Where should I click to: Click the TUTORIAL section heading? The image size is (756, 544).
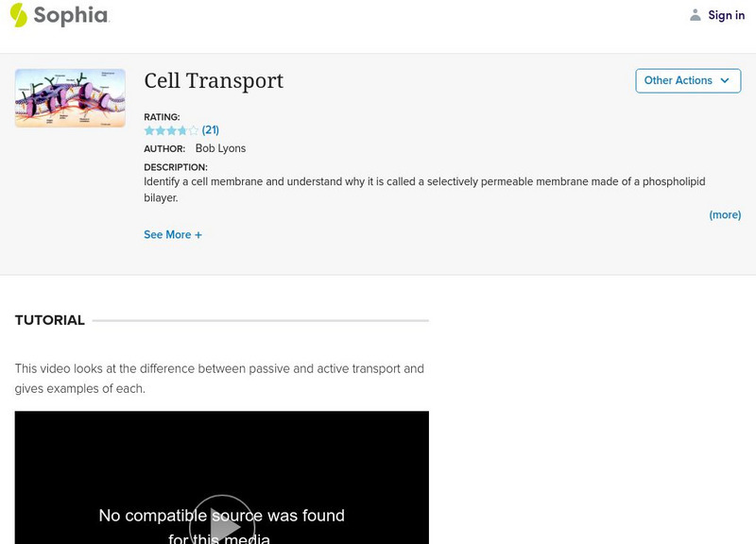point(50,320)
